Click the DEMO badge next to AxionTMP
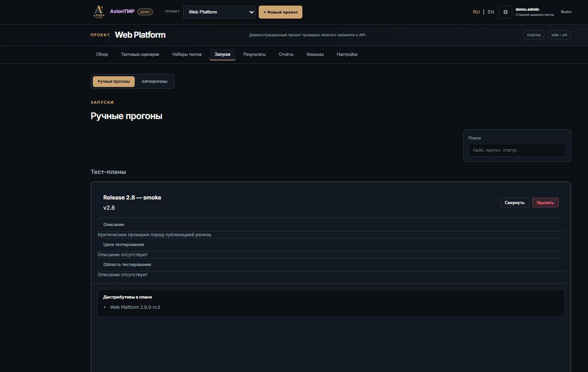 (145, 12)
